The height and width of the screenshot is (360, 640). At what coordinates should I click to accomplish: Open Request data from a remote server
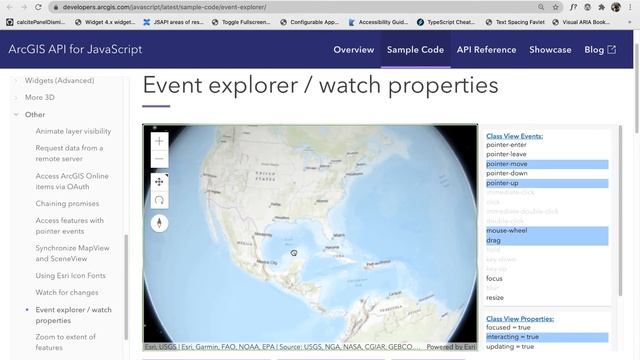point(69,153)
